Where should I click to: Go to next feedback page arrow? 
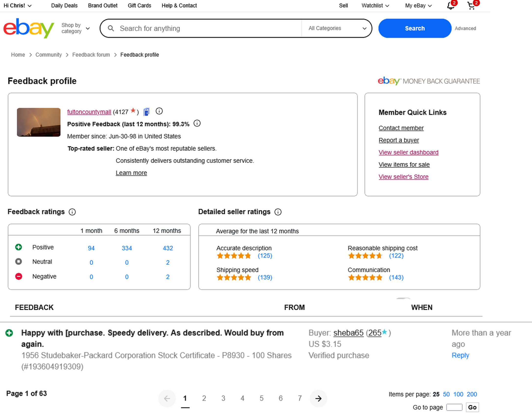[x=318, y=399]
